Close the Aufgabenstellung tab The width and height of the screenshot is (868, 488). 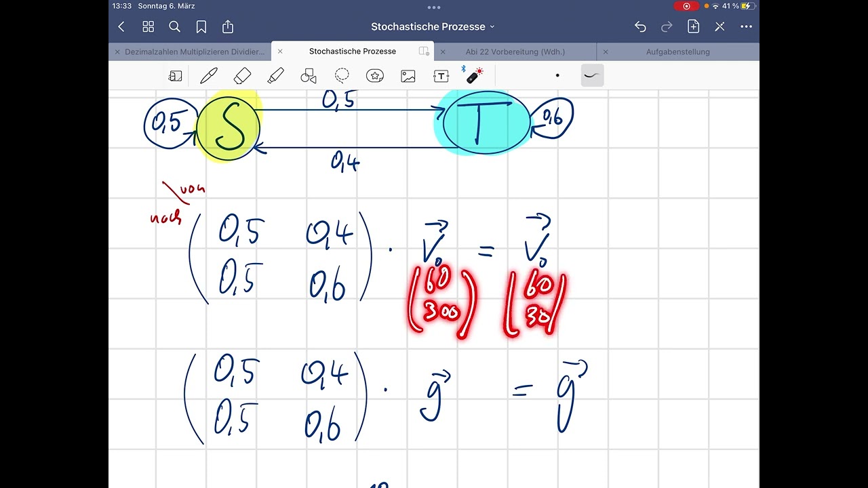pos(606,52)
